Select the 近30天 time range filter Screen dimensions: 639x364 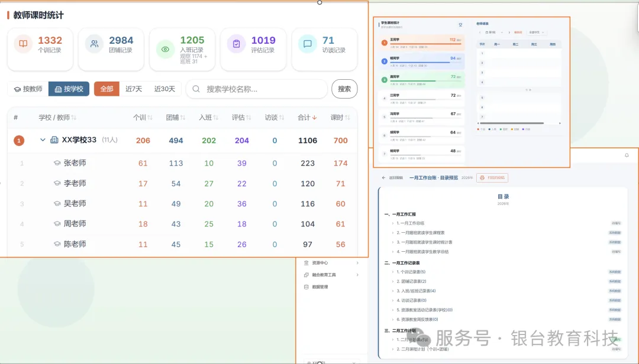pos(164,89)
